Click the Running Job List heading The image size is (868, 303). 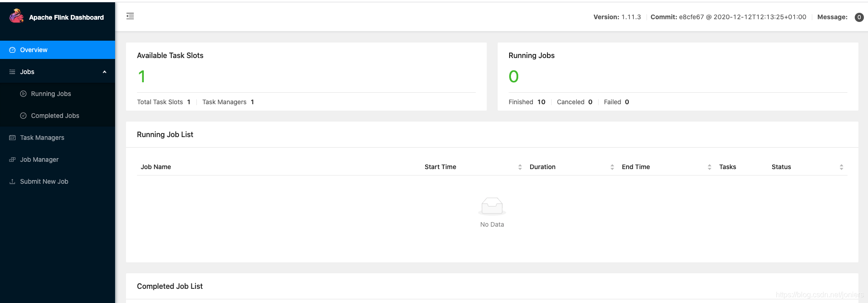point(165,134)
